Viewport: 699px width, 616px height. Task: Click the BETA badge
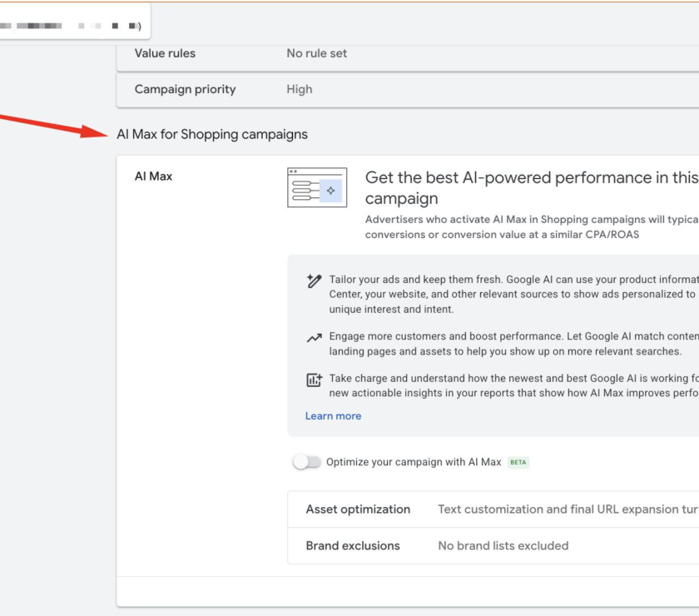[518, 462]
